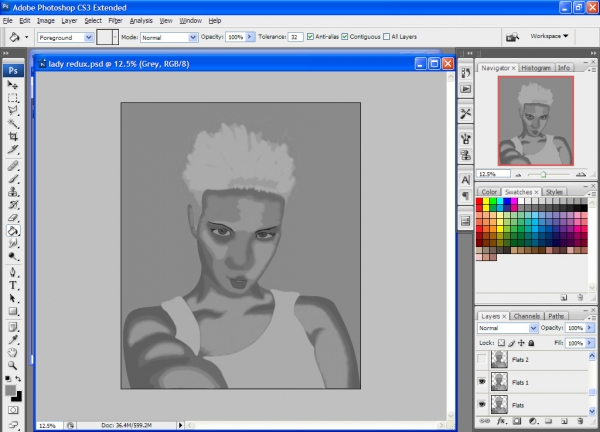Select the Paint Bucket tool
The height and width of the screenshot is (432, 600).
[13, 231]
